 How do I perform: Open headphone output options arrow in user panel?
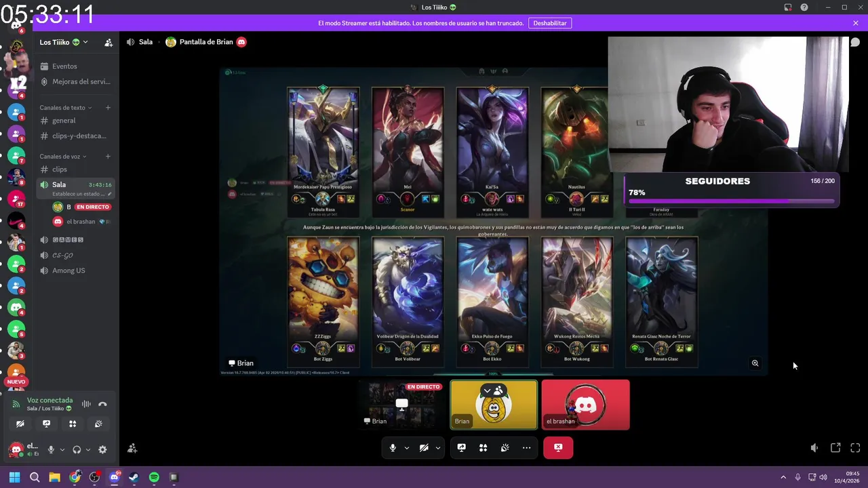(87, 449)
